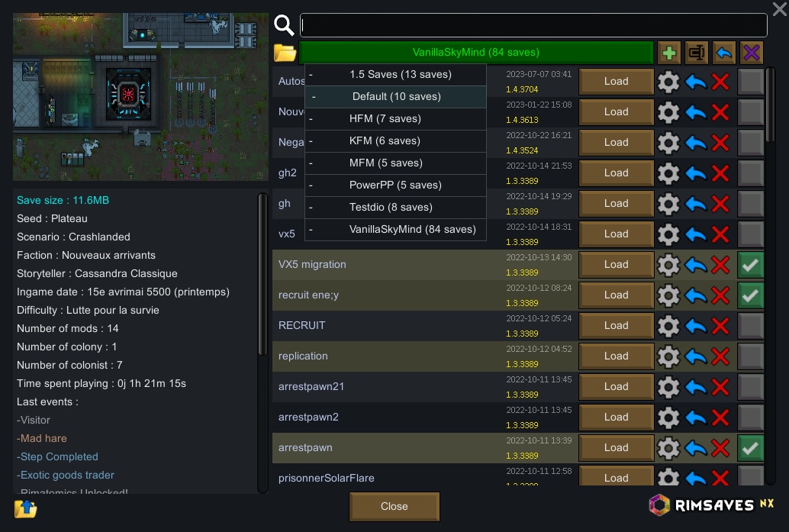Screen dimensions: 789x532
Task: Choose the Testdio (8 saves) folder
Action: (395, 208)
